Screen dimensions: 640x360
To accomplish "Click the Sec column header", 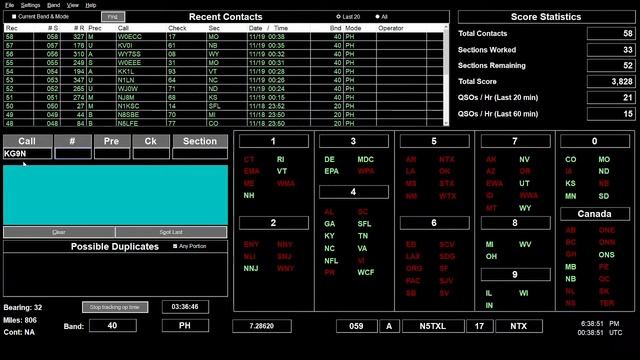I will click(214, 28).
